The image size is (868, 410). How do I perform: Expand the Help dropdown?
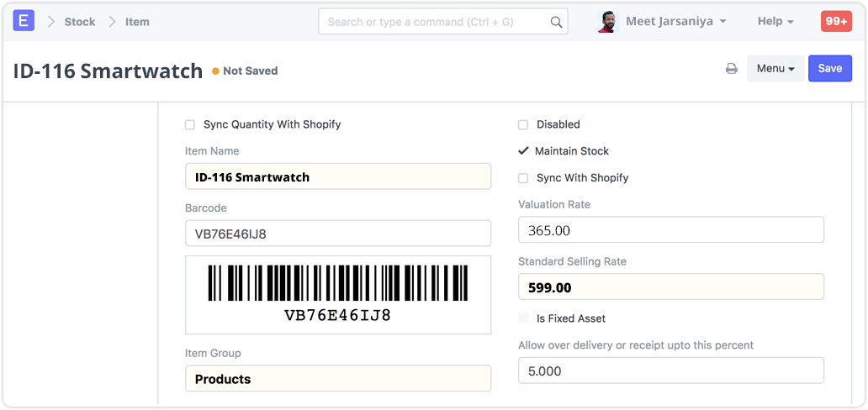click(775, 22)
